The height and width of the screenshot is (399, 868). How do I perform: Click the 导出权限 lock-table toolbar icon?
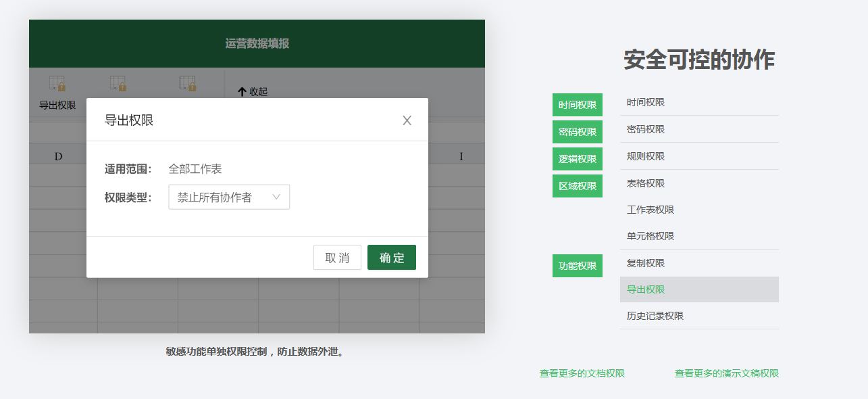click(x=57, y=84)
